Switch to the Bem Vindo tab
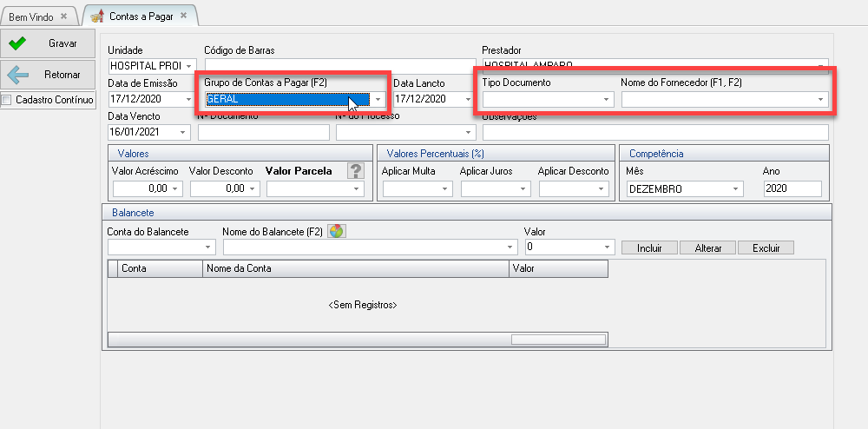868x429 pixels. coord(30,16)
